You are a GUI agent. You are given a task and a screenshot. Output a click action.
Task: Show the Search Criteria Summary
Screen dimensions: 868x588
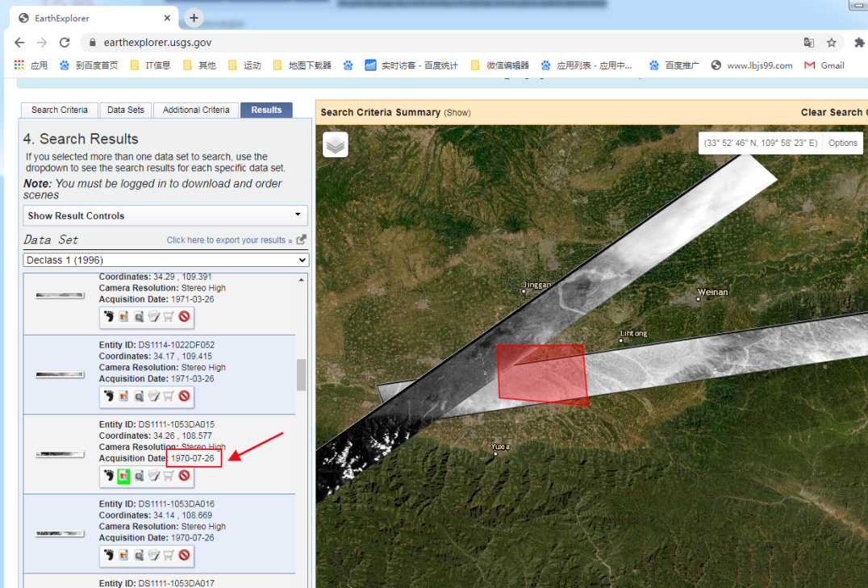coord(457,113)
